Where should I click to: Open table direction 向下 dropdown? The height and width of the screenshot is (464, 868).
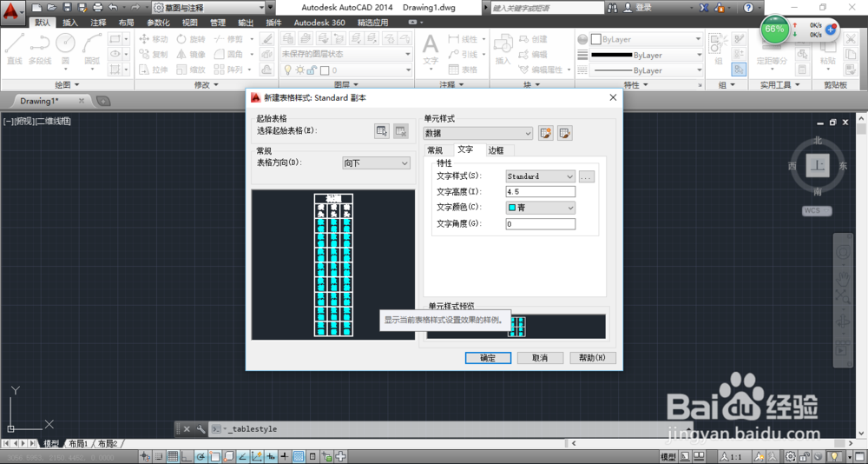[x=376, y=163]
